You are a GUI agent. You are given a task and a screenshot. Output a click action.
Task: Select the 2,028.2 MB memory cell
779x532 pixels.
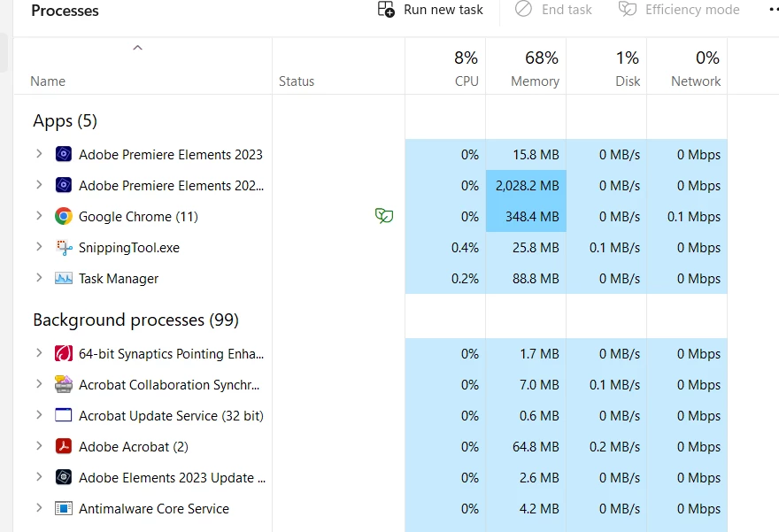click(x=526, y=185)
